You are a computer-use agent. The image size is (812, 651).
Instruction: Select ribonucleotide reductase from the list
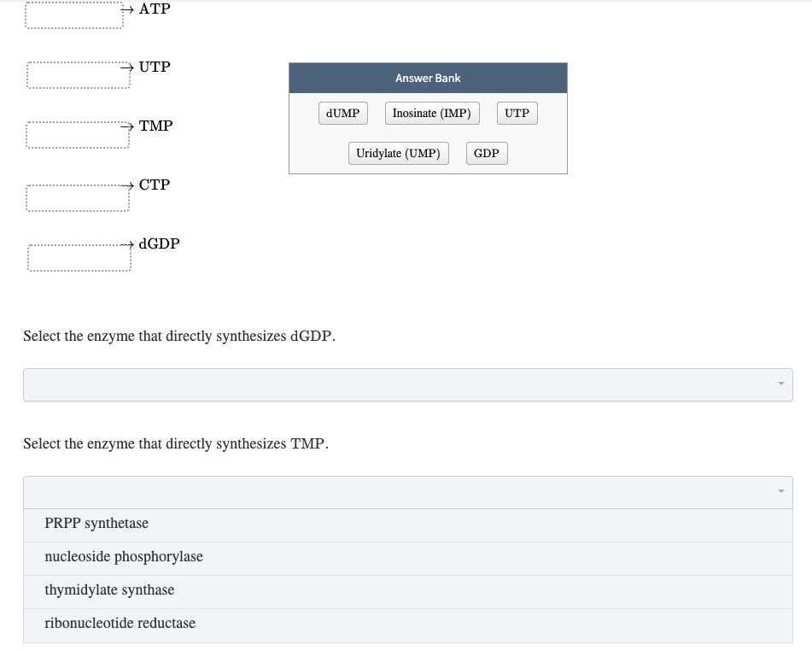[x=120, y=624]
